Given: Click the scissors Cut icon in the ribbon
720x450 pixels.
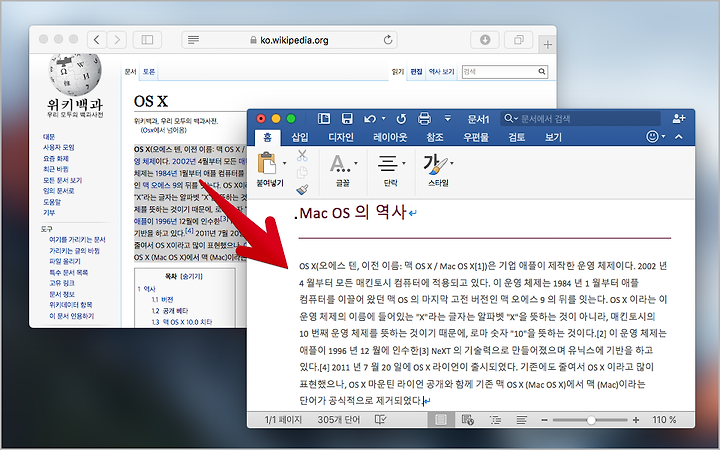Looking at the screenshot, I should [x=302, y=156].
